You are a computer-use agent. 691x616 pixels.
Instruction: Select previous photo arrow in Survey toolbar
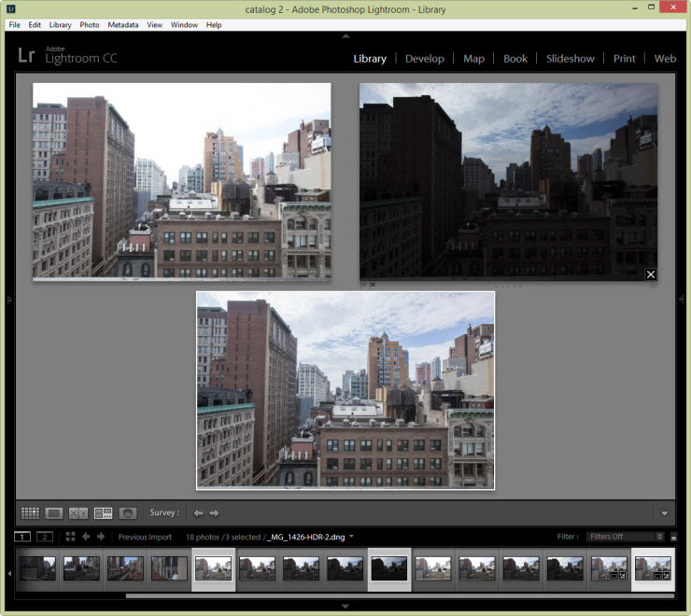click(x=198, y=512)
